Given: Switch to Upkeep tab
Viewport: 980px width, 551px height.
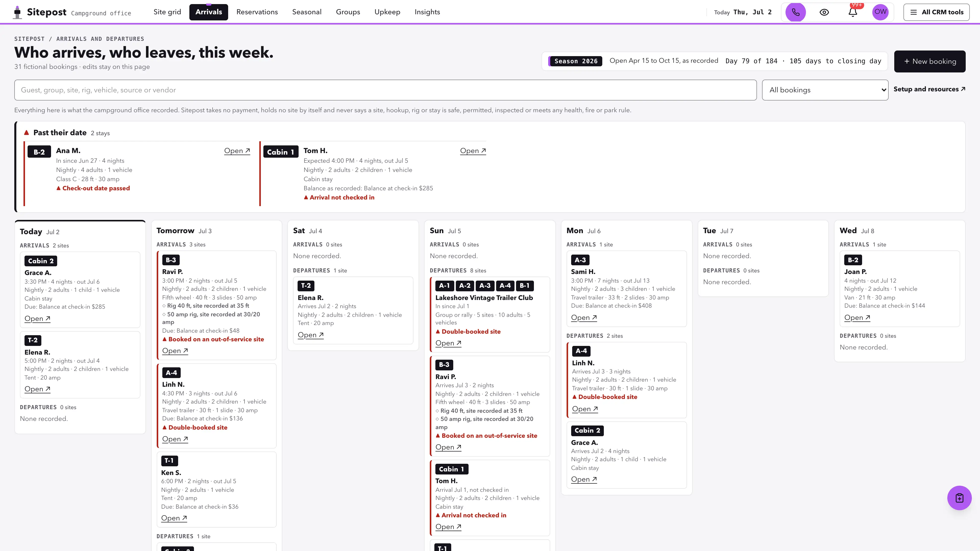Looking at the screenshot, I should (x=387, y=12).
